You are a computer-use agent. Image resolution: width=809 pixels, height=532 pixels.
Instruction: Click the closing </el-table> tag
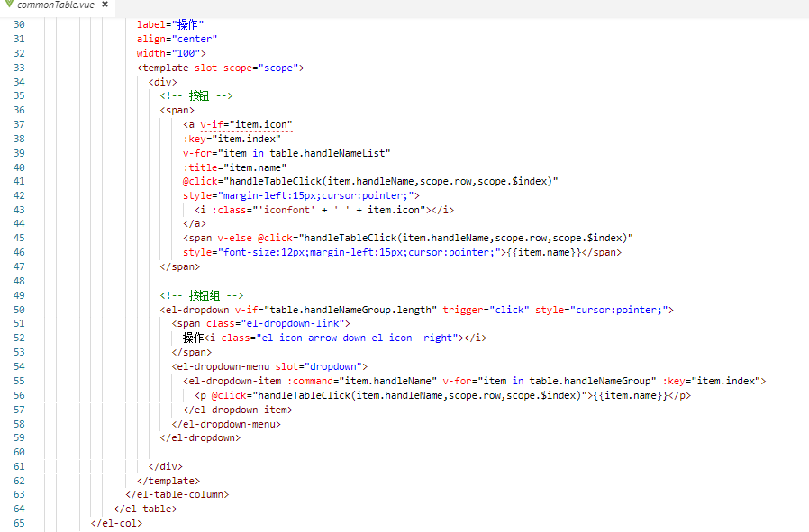[146, 509]
